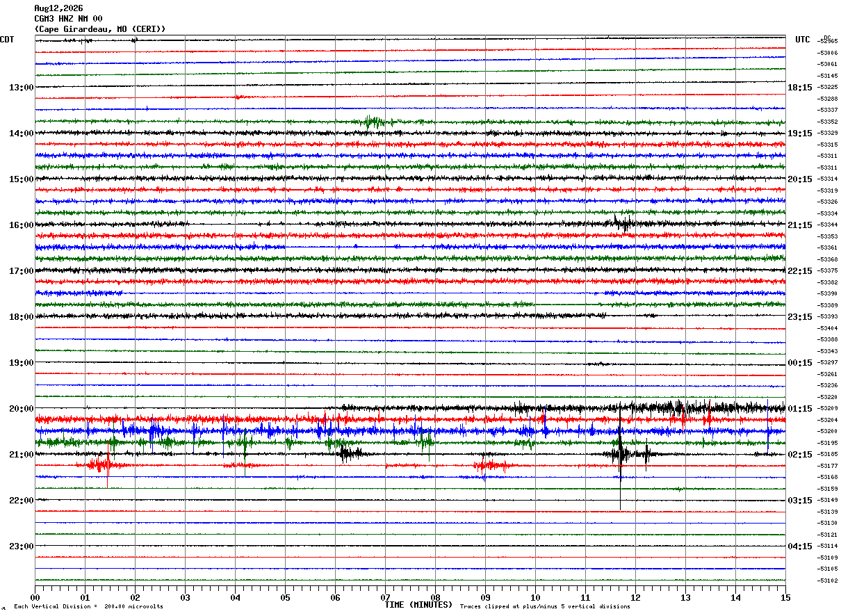Click the '10' minute axis tick label
The image size is (841, 616).
(535, 598)
